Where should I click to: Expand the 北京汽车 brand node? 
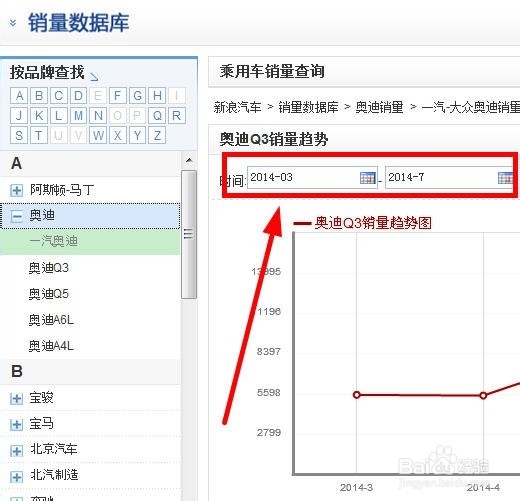coord(16,451)
